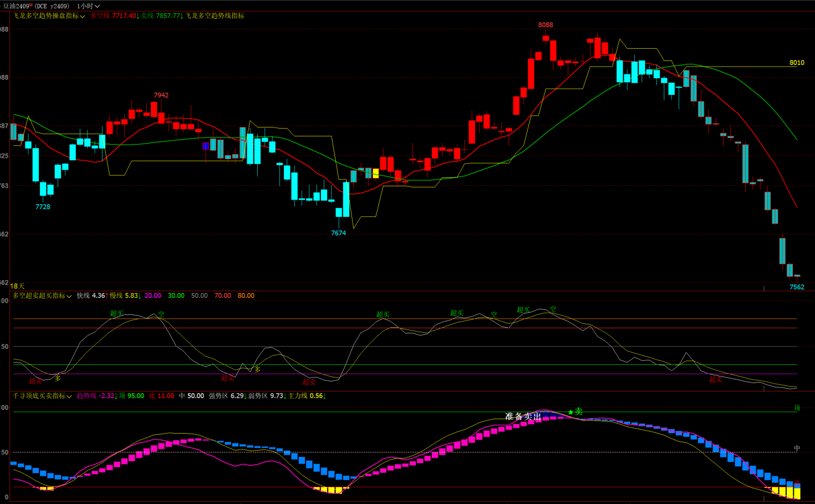Click the 准备卖出 signal text

pyautogui.click(x=523, y=416)
